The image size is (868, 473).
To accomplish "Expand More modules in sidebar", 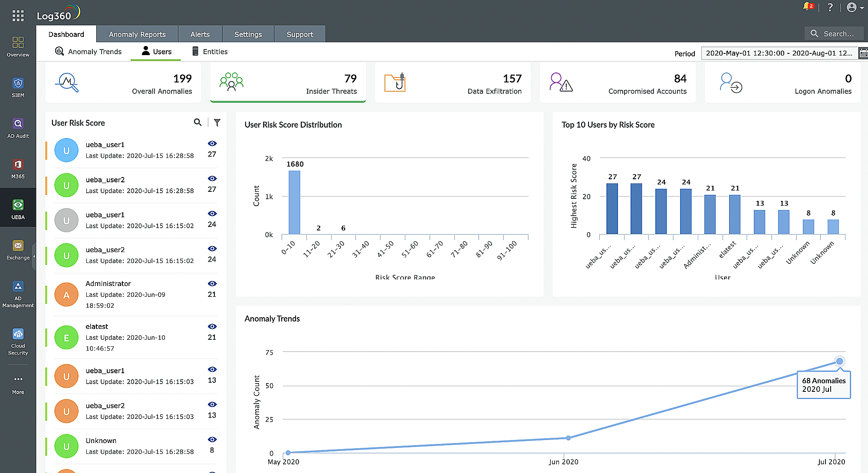I will [x=18, y=384].
